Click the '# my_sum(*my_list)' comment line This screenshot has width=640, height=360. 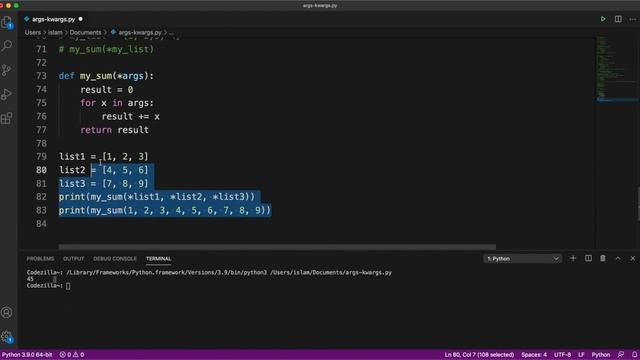click(106, 49)
